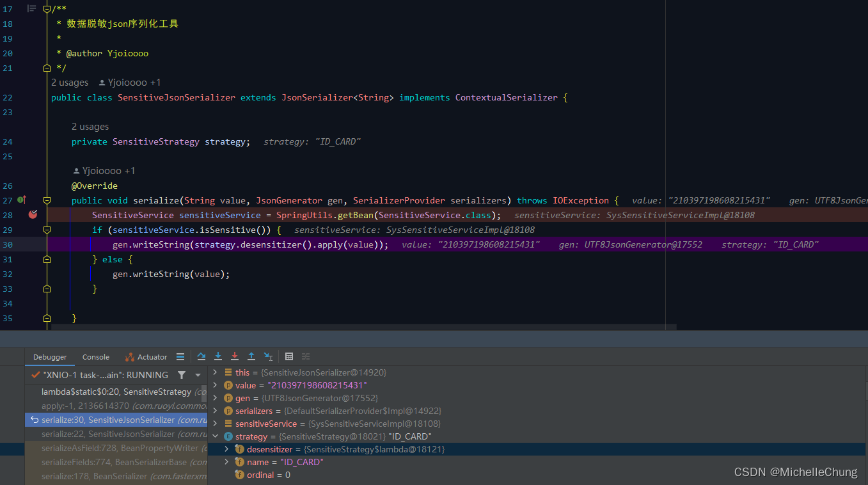Viewport: 868px width, 485px height.
Task: Select frame lambda$static$0:20, SensitiveStrategy
Action: coord(116,392)
